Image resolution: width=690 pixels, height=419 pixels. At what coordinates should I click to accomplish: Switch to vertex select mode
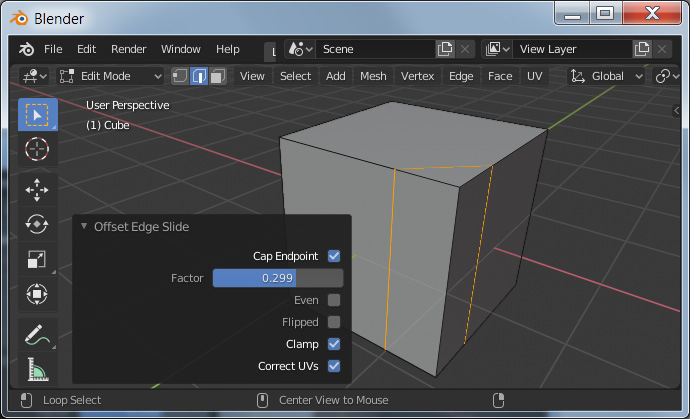click(x=180, y=76)
